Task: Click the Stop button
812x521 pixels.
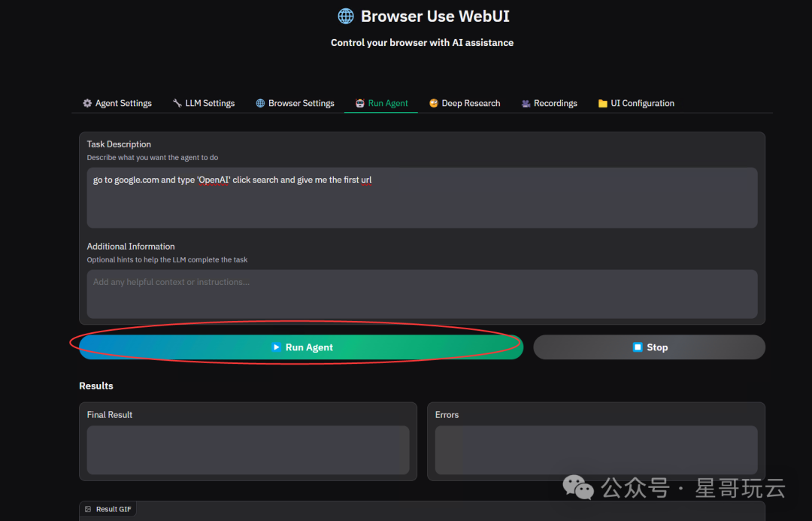Action: pos(650,347)
